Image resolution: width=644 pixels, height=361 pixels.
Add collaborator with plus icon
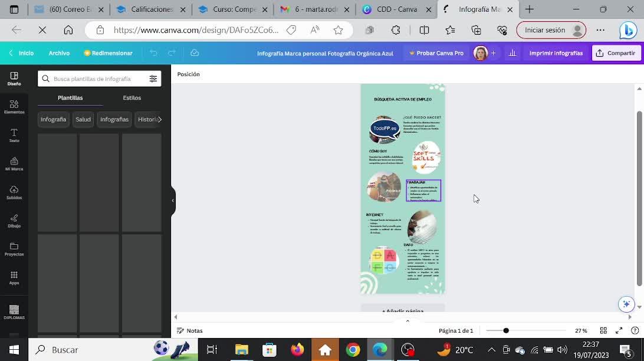point(493,53)
